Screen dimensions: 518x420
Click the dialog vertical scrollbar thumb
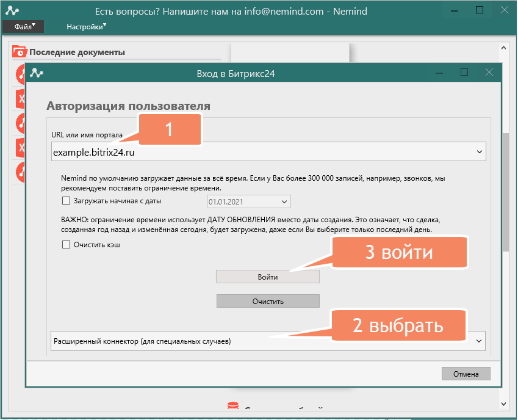(505, 192)
